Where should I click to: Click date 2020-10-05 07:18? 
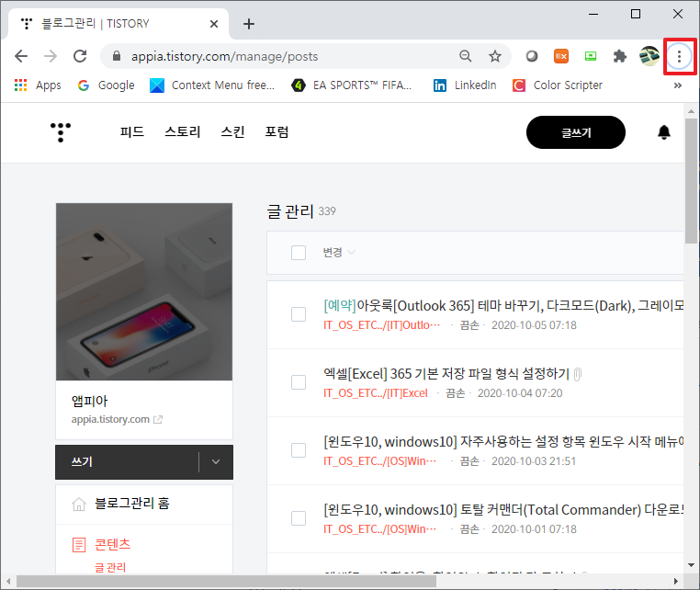pyautogui.click(x=534, y=325)
